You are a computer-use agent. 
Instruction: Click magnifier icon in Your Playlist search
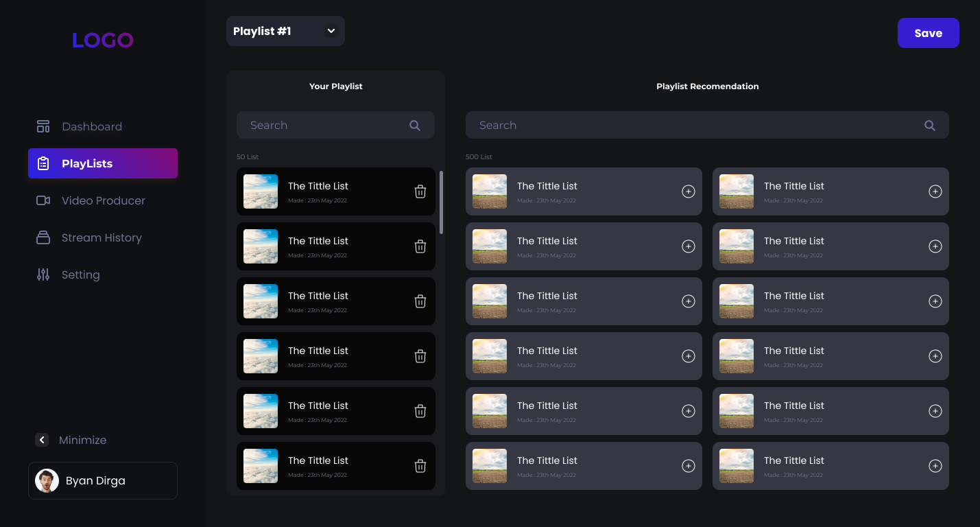415,126
